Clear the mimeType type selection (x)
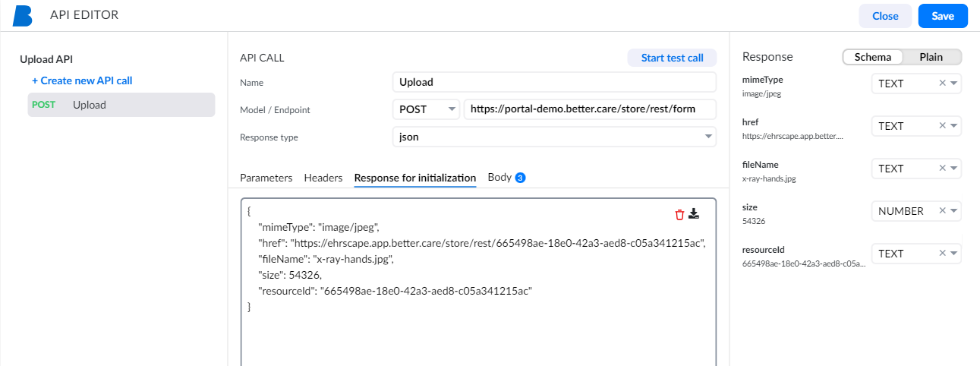This screenshot has height=366, width=980. [942, 84]
